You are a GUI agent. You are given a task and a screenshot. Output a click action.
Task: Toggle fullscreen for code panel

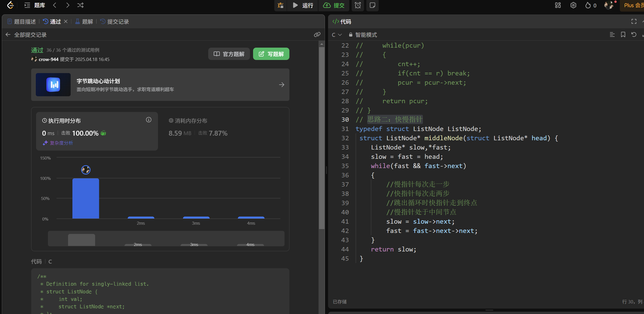634,21
